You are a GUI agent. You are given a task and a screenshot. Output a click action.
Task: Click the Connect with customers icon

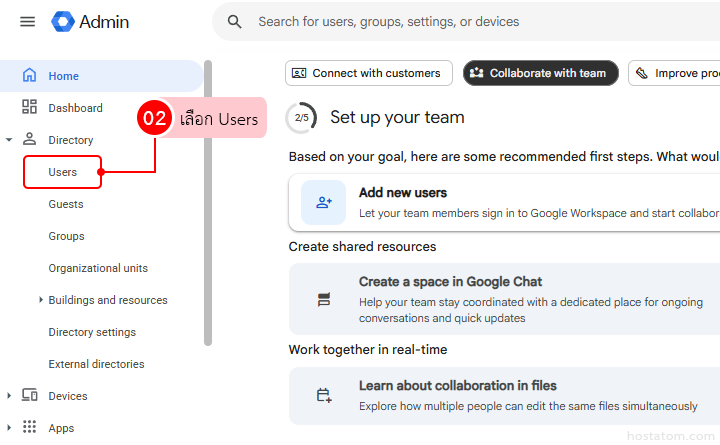click(299, 73)
